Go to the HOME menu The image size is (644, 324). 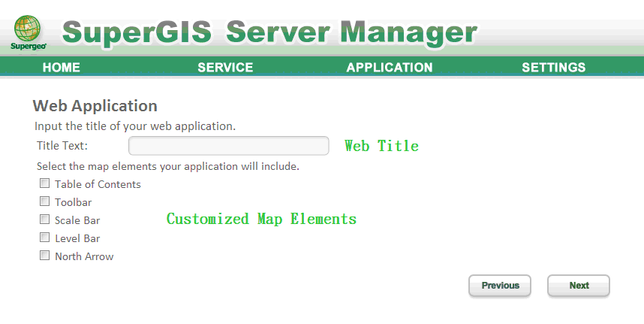click(62, 68)
